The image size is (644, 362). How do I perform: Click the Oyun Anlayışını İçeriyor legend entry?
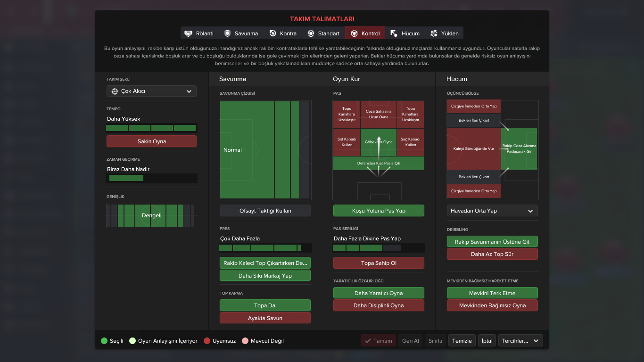coord(163,341)
